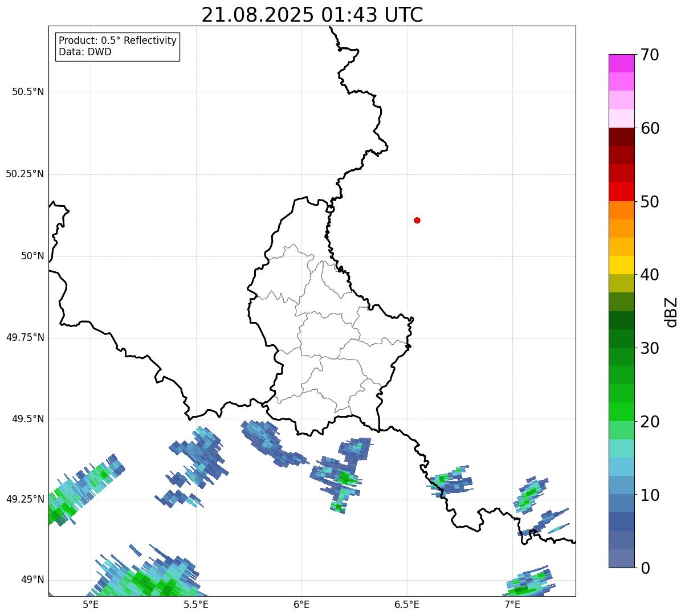Screen dimensions: 685x616
Task: Click the 49°N latitude label
Action: [32, 580]
